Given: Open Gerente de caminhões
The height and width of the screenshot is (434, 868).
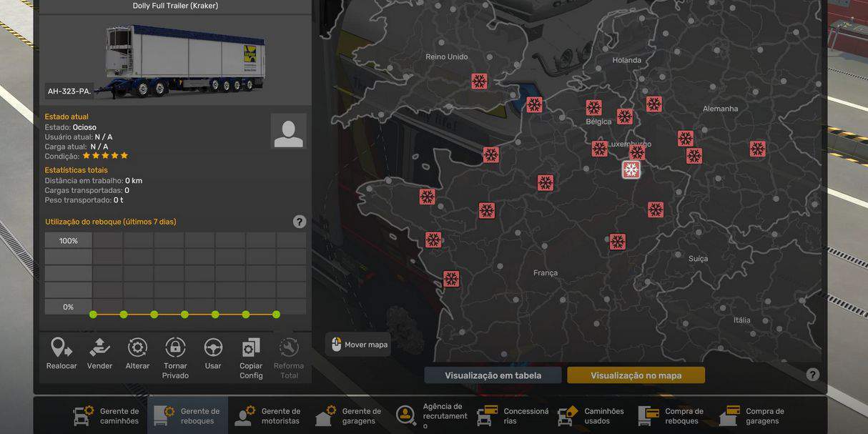Looking at the screenshot, I should [x=107, y=416].
